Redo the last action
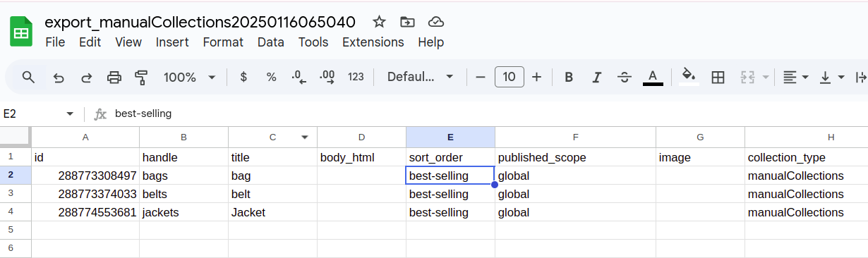Screen dimensions: 868x258 (86, 77)
